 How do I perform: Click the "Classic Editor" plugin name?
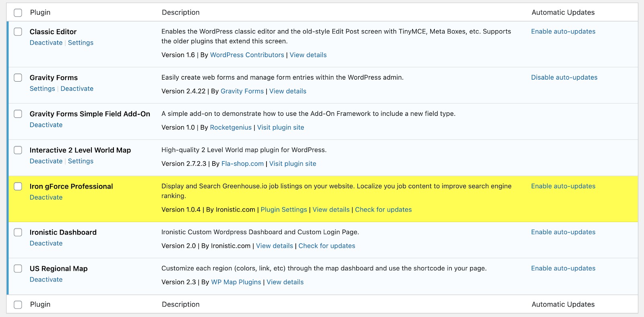click(x=53, y=32)
